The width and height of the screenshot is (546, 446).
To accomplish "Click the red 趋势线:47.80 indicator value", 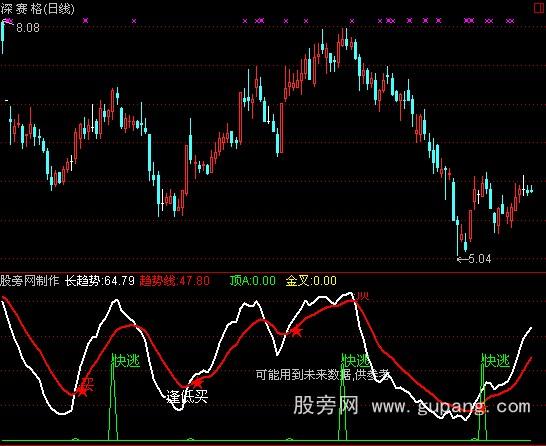I will tap(174, 281).
